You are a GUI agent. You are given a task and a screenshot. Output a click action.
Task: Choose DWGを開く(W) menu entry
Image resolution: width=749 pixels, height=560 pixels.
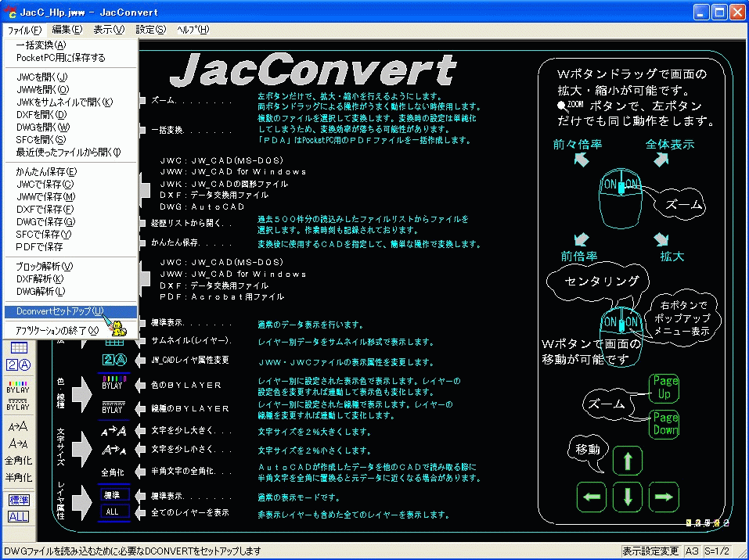(70, 127)
